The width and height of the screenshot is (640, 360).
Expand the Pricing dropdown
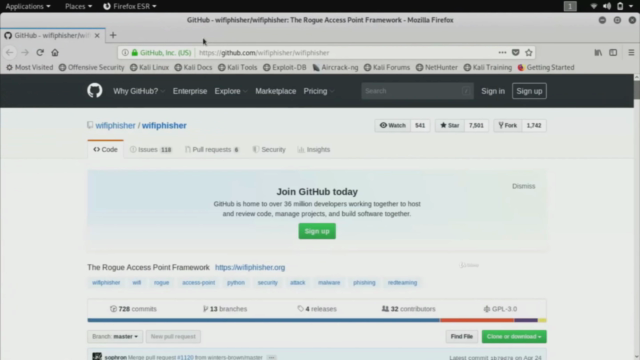click(319, 91)
